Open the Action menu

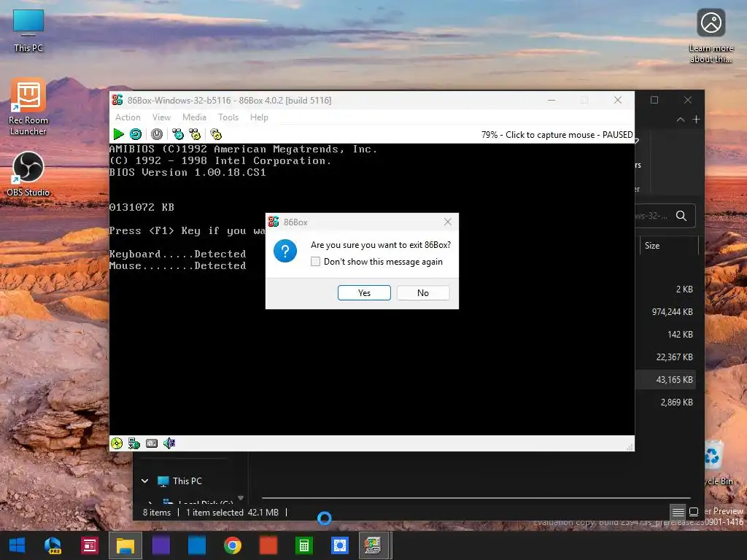[128, 117]
